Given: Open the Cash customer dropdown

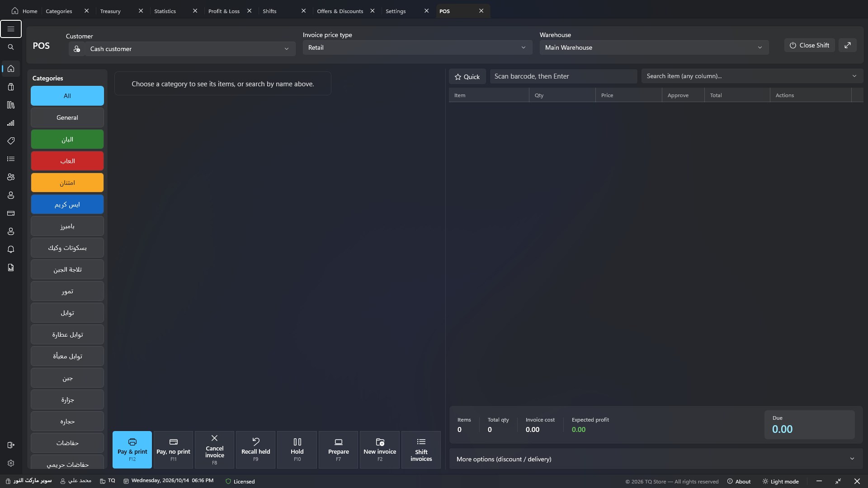Looking at the screenshot, I should [x=190, y=49].
